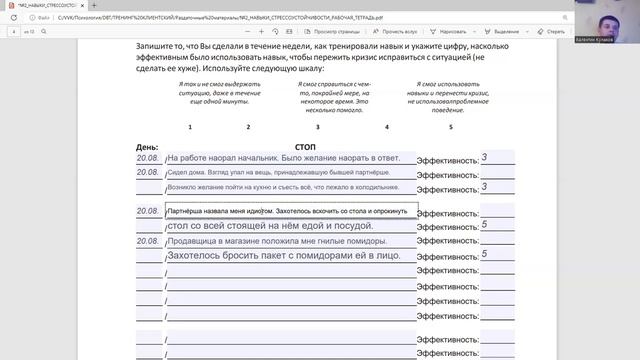640x360 pixels.
Task: Click active field 'Партнёрша назвала меня идиотом'
Action: pos(292,211)
